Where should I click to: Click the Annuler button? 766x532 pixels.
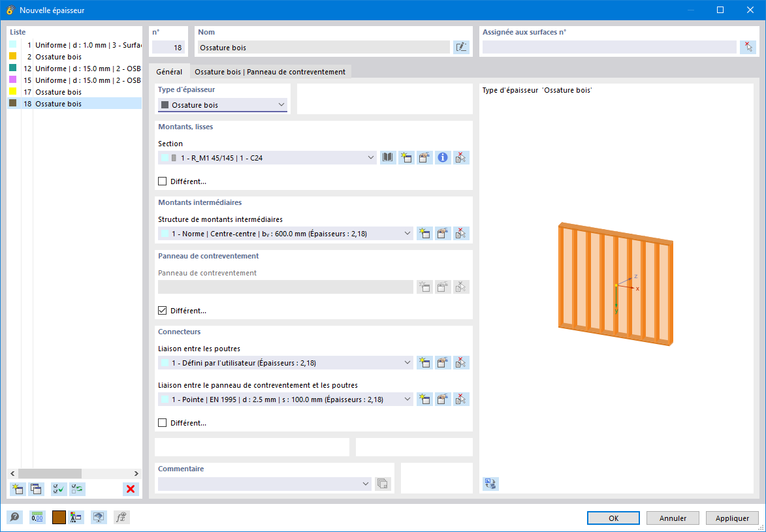673,518
